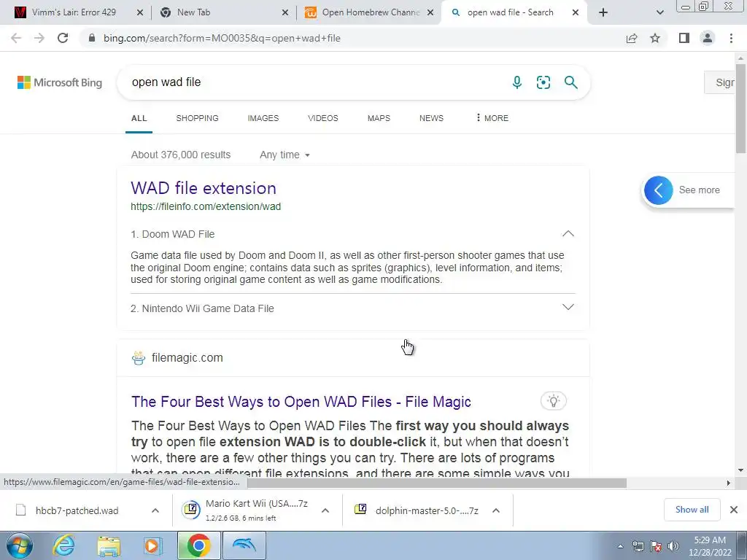Screen dimensions: 747x560
Task: Click Show all downloads
Action: click(692, 510)
